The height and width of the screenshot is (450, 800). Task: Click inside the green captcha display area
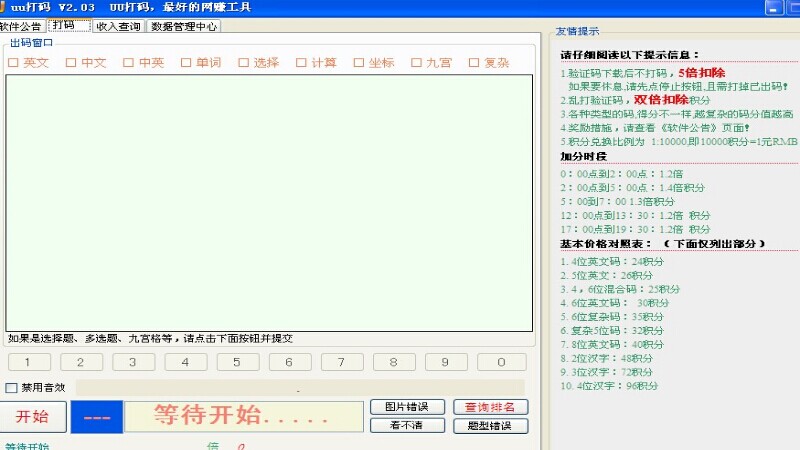[269, 203]
